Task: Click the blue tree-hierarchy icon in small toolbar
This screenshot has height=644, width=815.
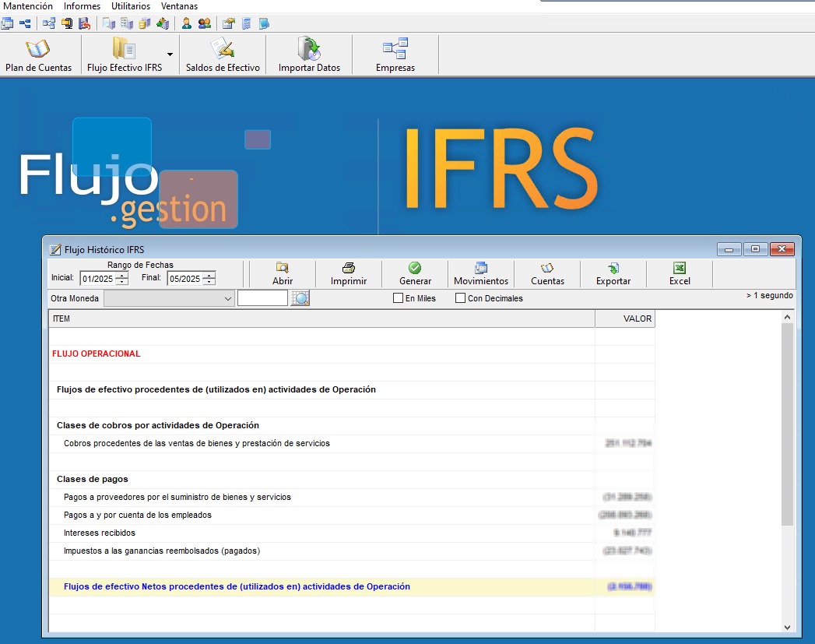Action: coord(24,23)
